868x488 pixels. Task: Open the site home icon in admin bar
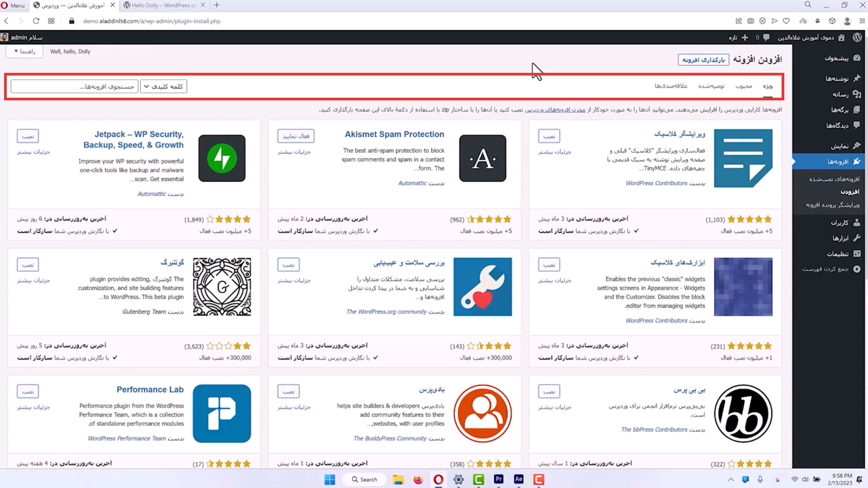841,38
